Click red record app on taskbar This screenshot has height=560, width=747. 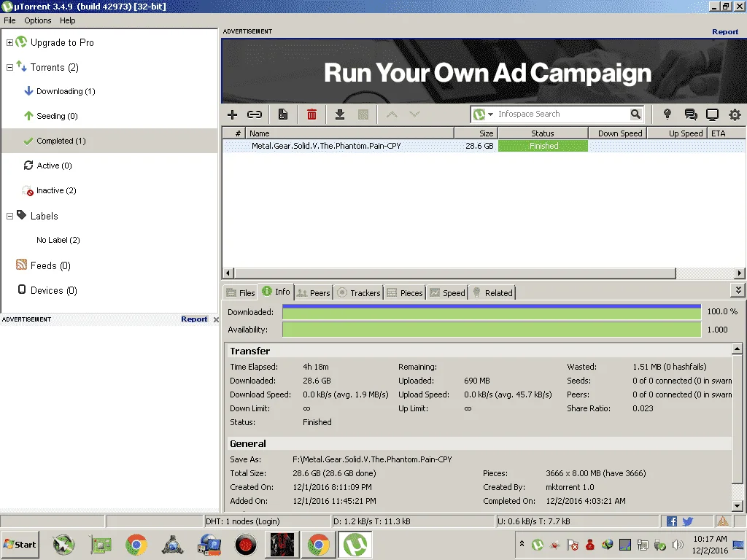click(245, 545)
